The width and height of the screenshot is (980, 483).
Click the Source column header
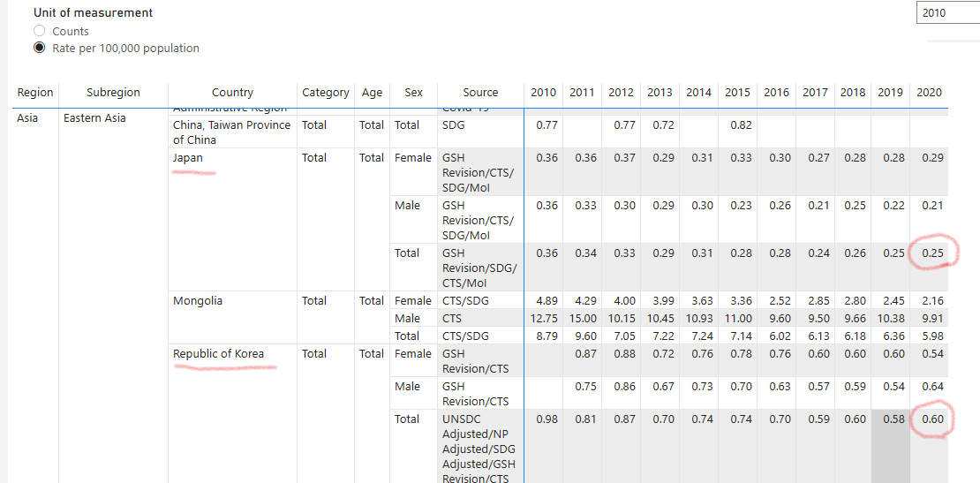tap(480, 93)
